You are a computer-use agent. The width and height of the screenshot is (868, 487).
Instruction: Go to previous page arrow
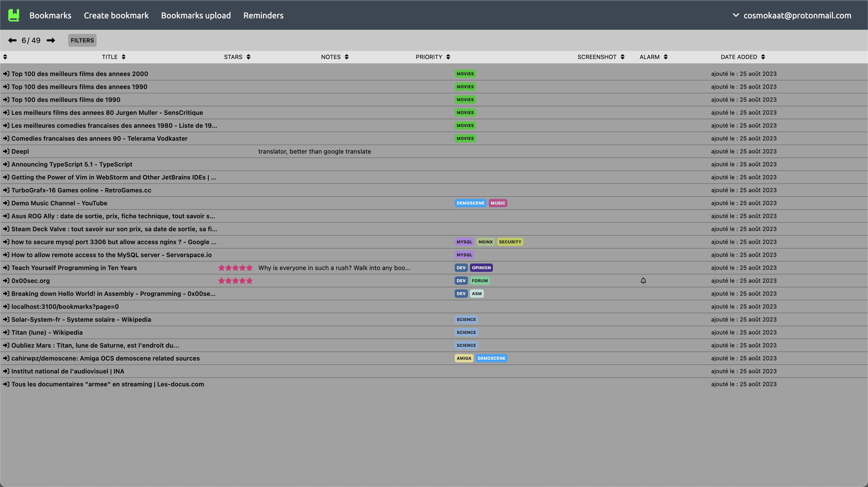[12, 40]
